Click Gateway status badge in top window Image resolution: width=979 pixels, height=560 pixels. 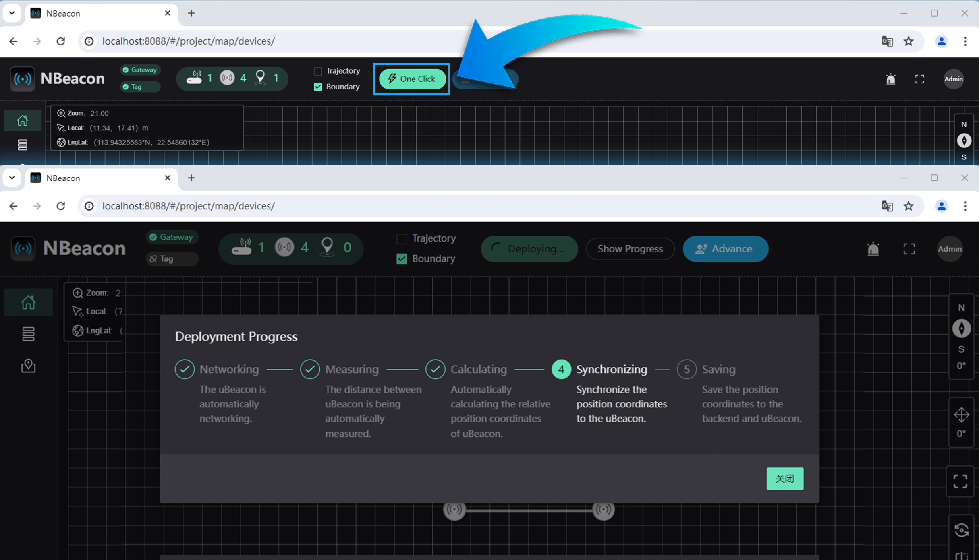pos(140,70)
